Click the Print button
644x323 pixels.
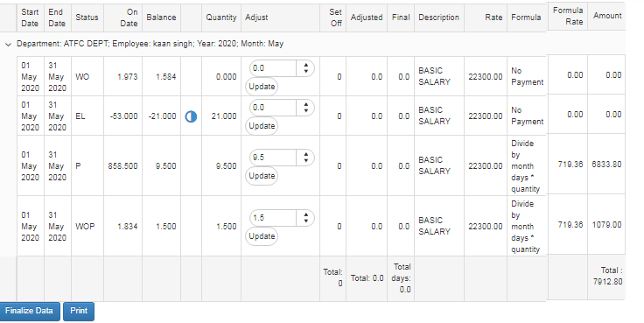coord(79,311)
